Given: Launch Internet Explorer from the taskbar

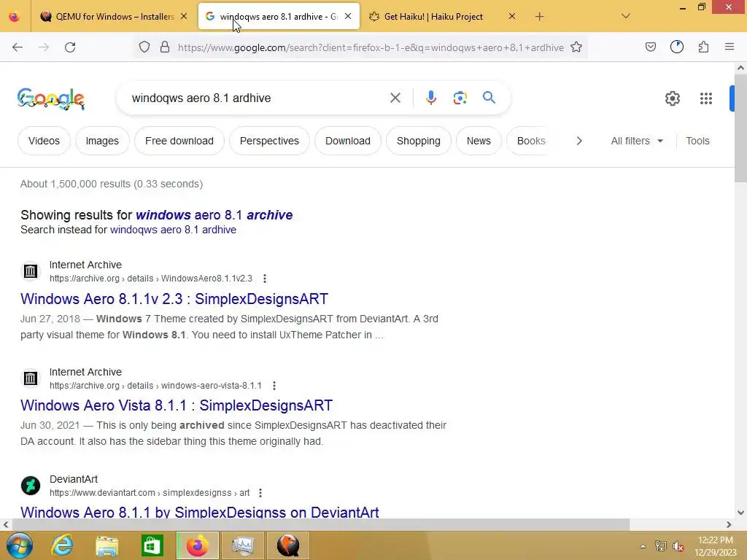Looking at the screenshot, I should [x=63, y=545].
